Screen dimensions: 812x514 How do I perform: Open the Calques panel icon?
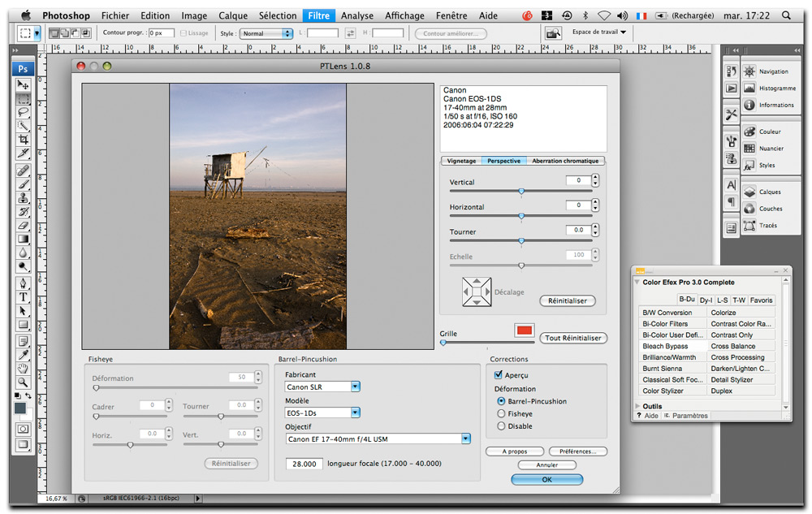pyautogui.click(x=749, y=192)
